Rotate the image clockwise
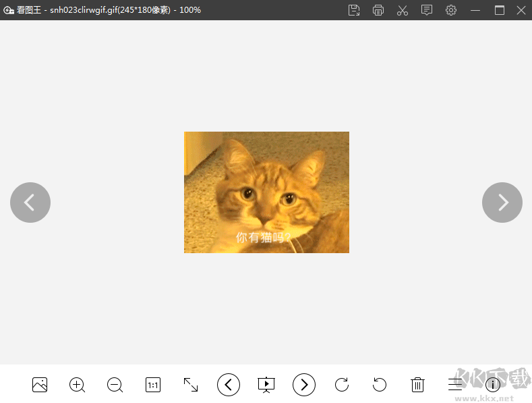 [342, 385]
